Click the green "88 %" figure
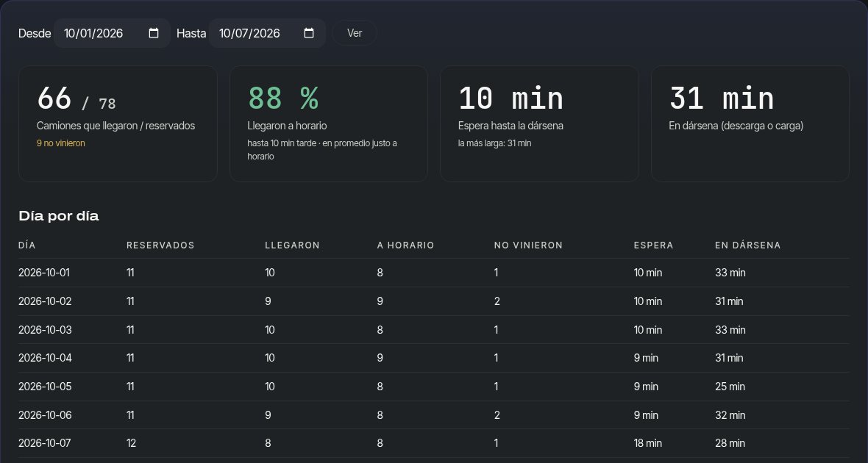The image size is (868, 463). pos(283,99)
